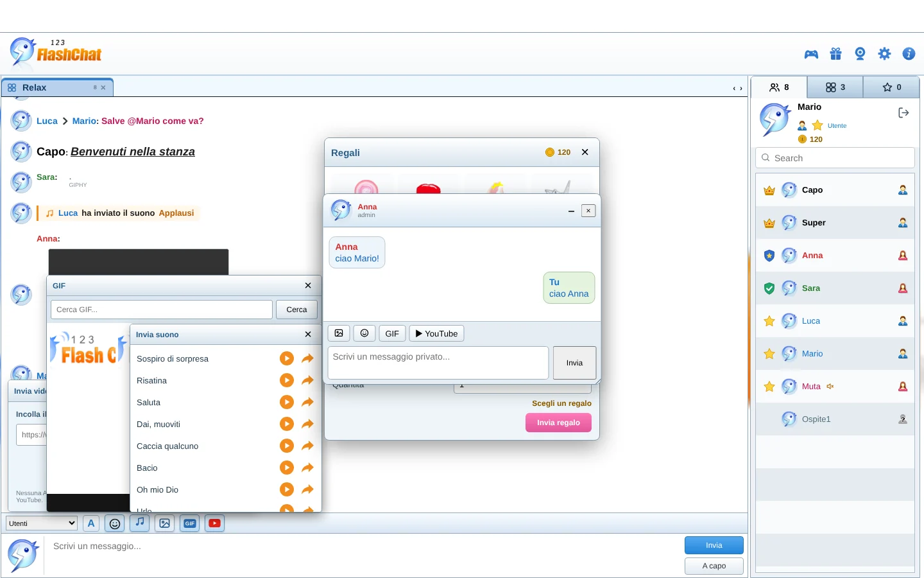Image resolution: width=924 pixels, height=578 pixels.
Task: Open settings gear in top header
Action: coord(884,54)
